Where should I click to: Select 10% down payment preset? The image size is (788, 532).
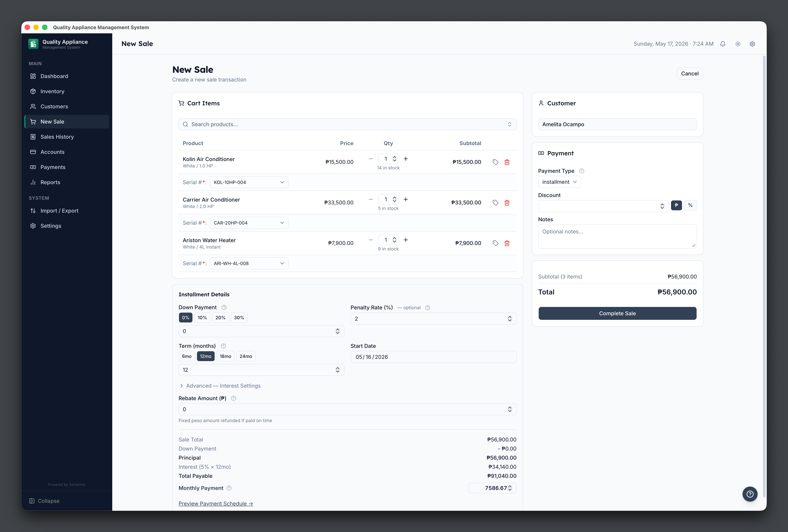click(202, 318)
